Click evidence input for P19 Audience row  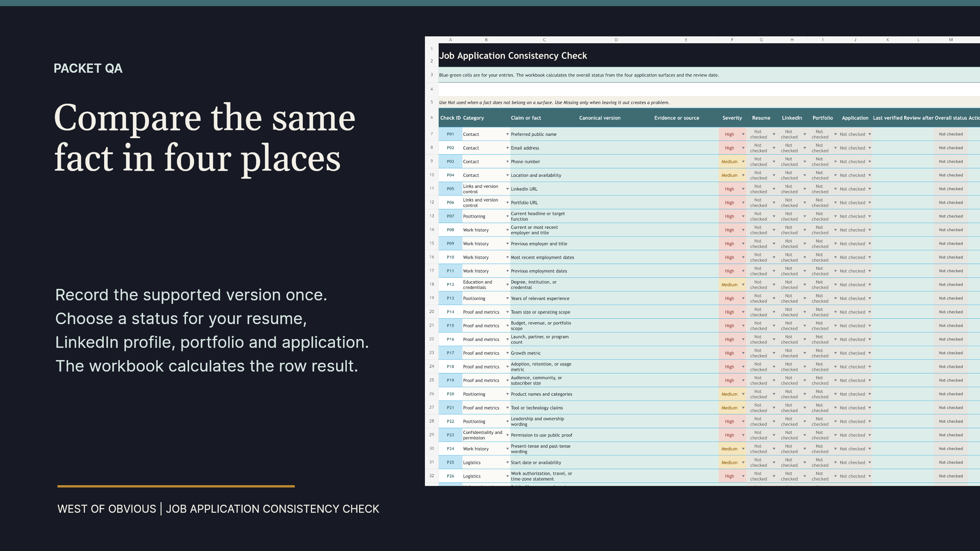686,380
